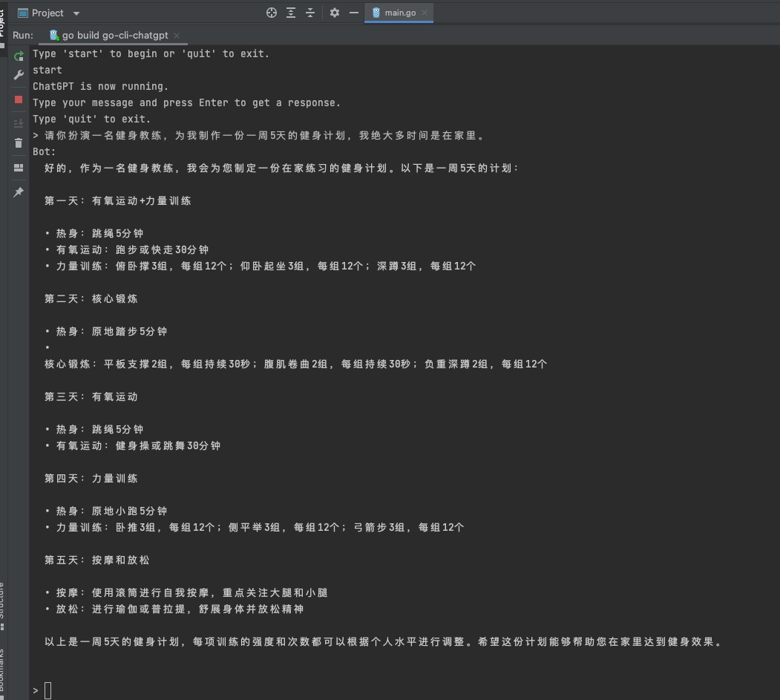The image size is (780, 700).
Task: Select opened file using the crosshair icon
Action: tap(271, 12)
